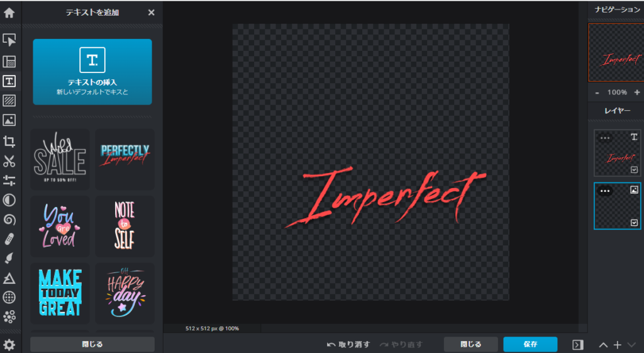Choose the You are Loved template
This screenshot has width=644, height=353.
click(x=60, y=227)
